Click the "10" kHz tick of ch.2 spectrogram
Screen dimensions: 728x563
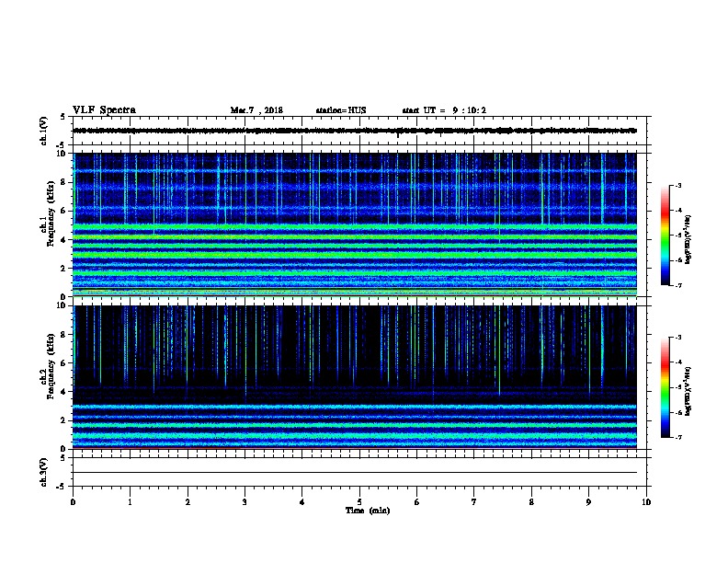pos(63,305)
